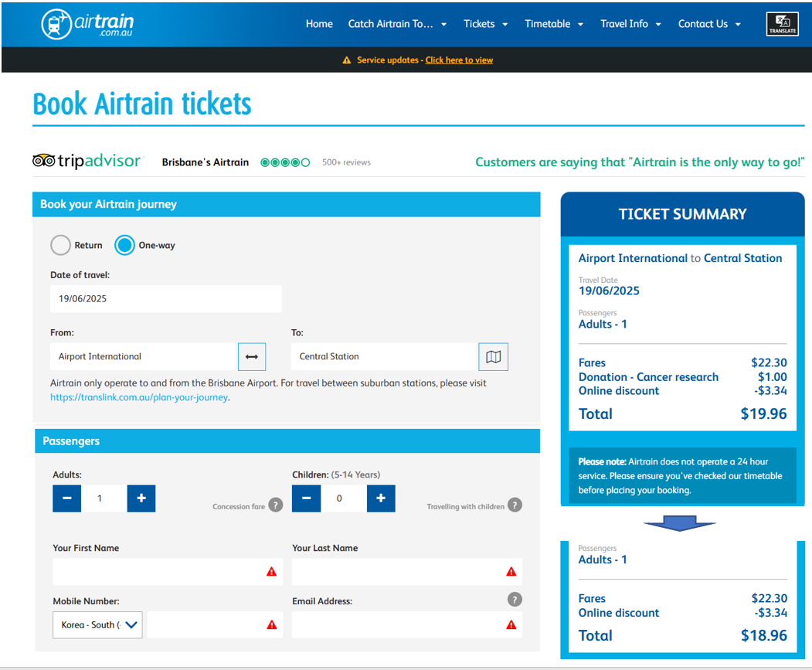Click the service updates warning icon
Viewport: 812px width, 670px height.
point(346,60)
